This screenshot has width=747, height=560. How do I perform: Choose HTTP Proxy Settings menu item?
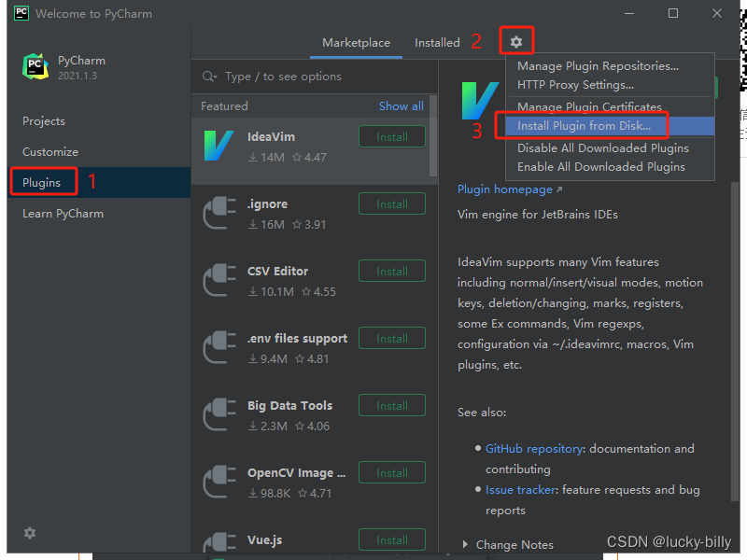click(610, 85)
